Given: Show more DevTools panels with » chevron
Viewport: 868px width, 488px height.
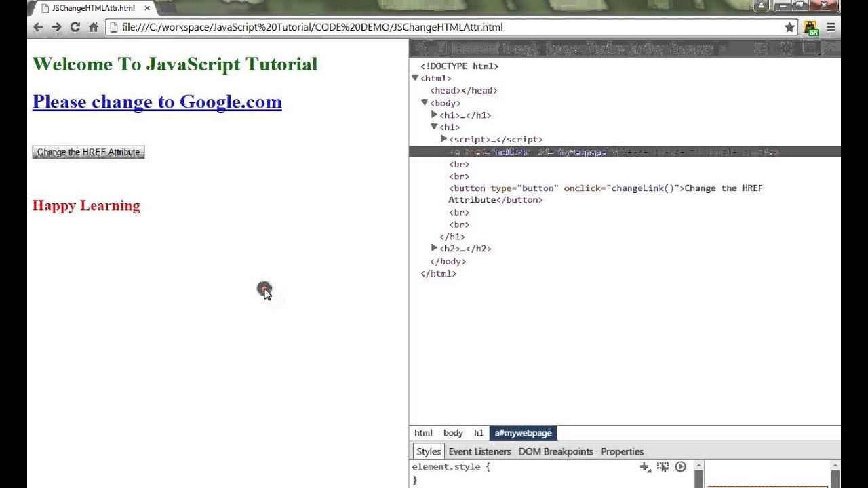Looking at the screenshot, I should pyautogui.click(x=723, y=48).
